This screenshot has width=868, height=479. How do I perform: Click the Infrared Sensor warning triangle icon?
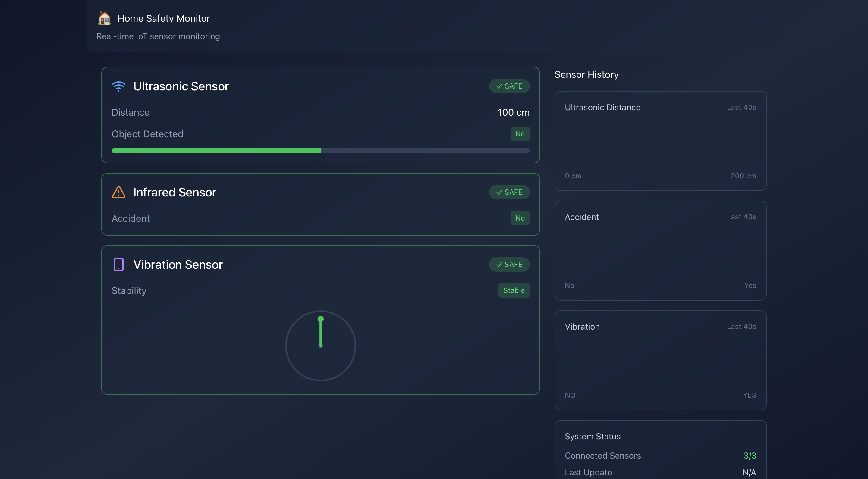[x=119, y=192]
